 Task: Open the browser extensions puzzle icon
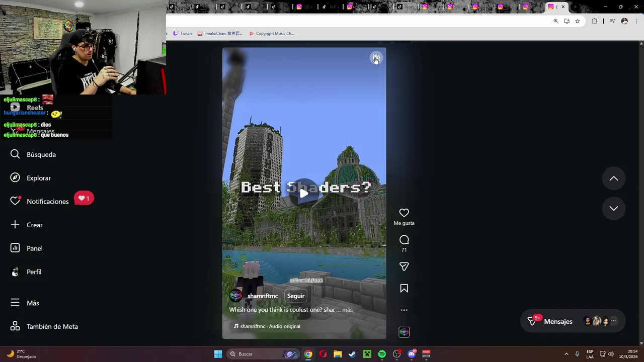pos(595,21)
